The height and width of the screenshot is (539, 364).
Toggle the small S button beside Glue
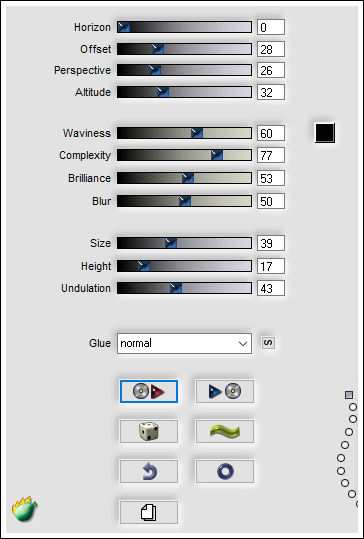tap(268, 342)
